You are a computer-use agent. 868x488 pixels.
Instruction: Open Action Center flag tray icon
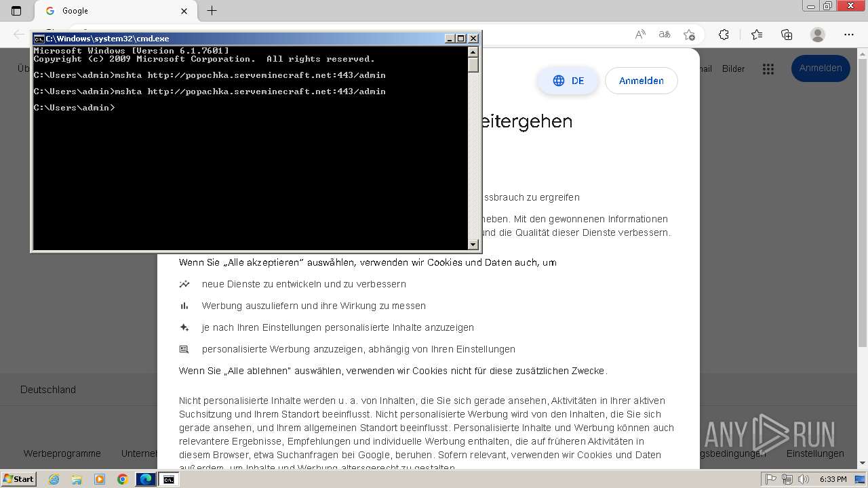(771, 479)
